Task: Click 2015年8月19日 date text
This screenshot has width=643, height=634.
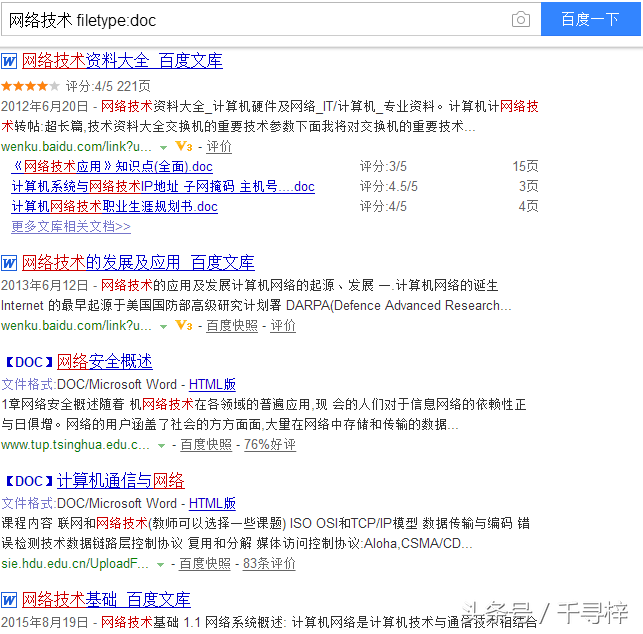Action: pyautogui.click(x=44, y=622)
